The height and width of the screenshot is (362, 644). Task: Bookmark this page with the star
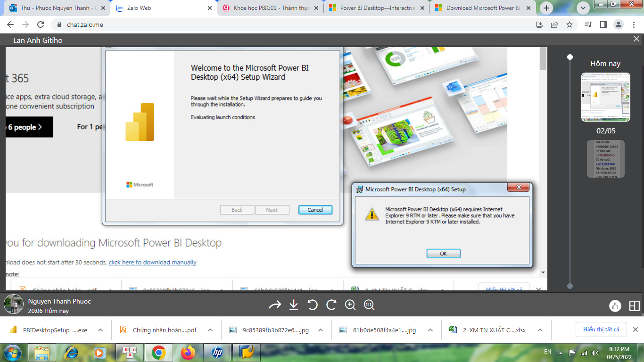[570, 25]
